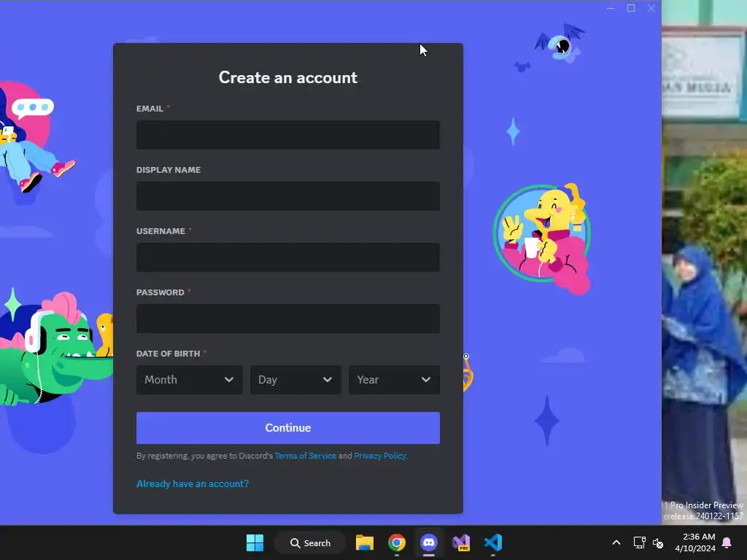The image size is (747, 560).
Task: Click 'Already have an account?' link
Action: click(x=193, y=483)
